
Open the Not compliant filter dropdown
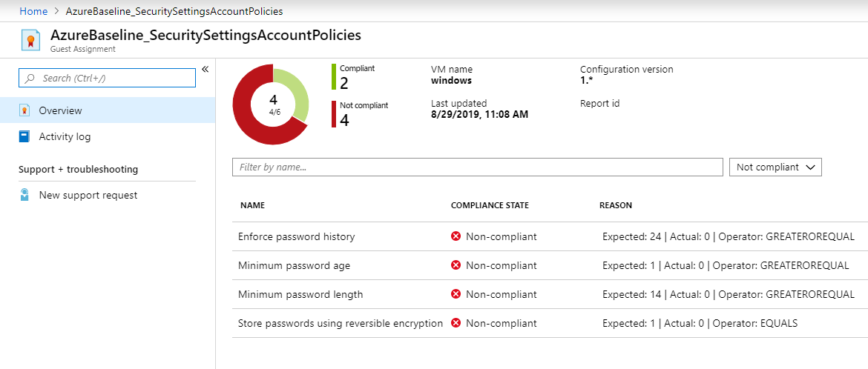coord(775,167)
